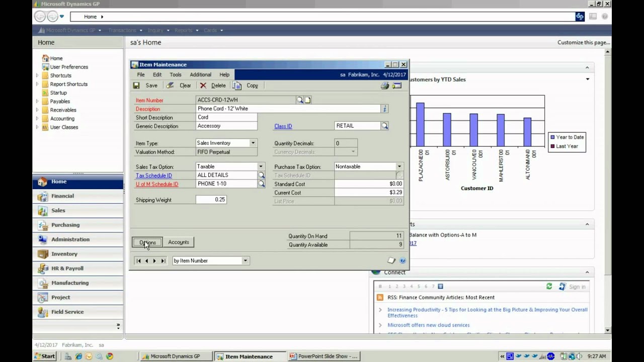Image resolution: width=644 pixels, height=362 pixels.
Task: Go to next record navigation arrow
Action: (x=154, y=260)
